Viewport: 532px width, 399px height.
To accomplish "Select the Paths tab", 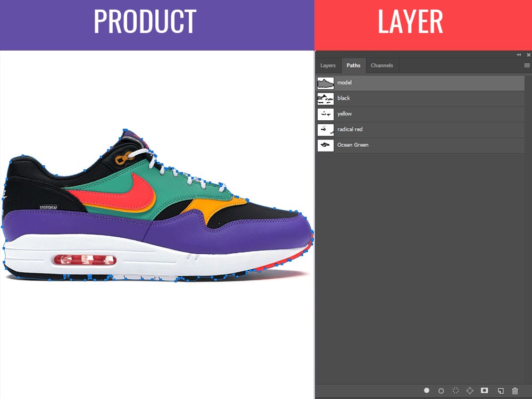I will click(x=353, y=65).
